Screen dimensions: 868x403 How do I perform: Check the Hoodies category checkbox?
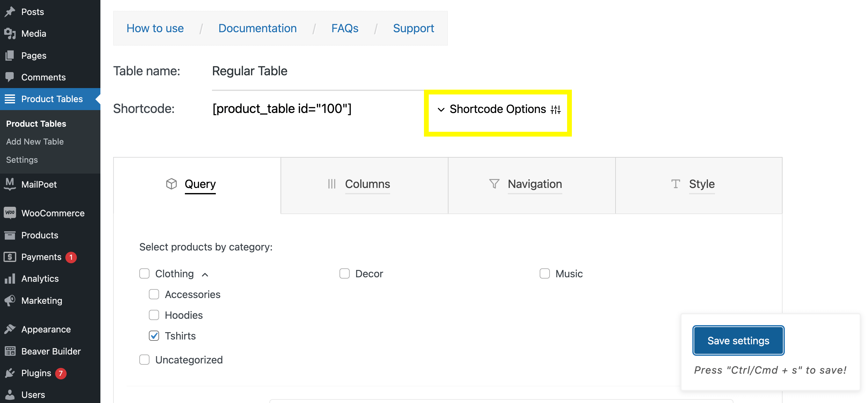154,315
